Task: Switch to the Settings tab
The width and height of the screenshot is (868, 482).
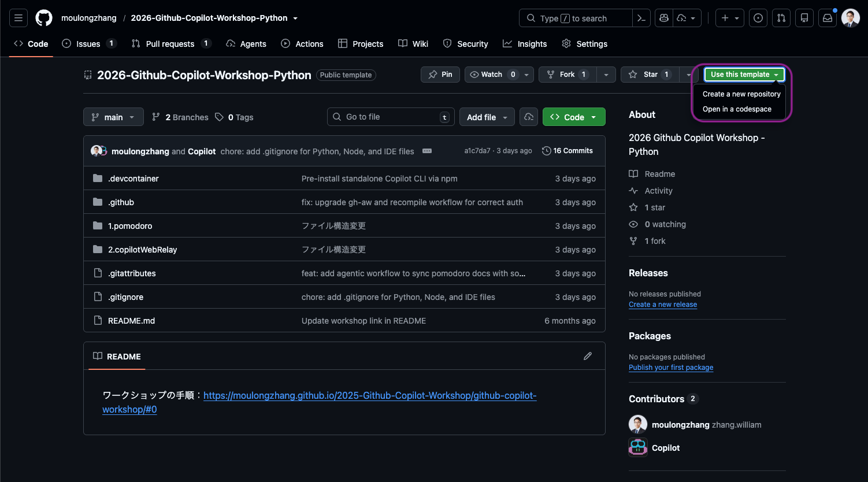Action: pos(585,43)
